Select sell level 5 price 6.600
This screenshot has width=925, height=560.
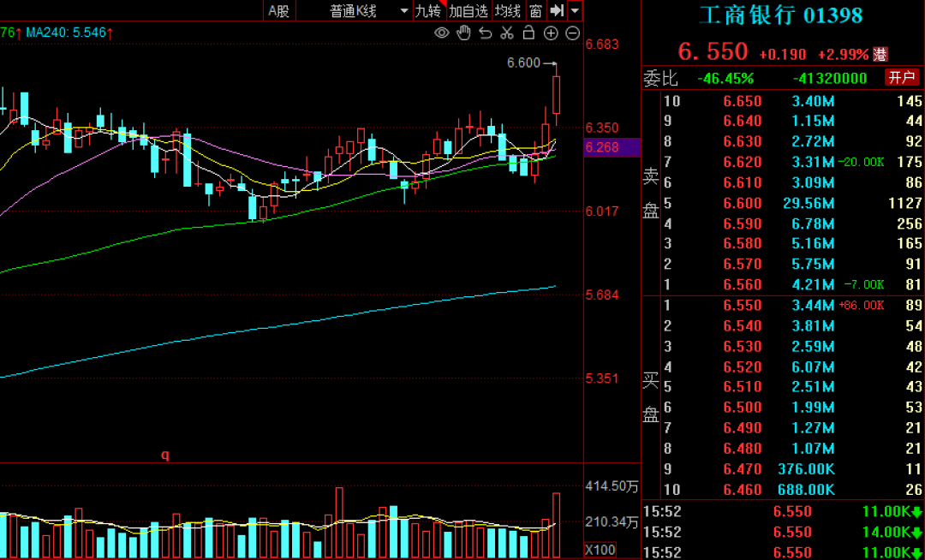[743, 204]
